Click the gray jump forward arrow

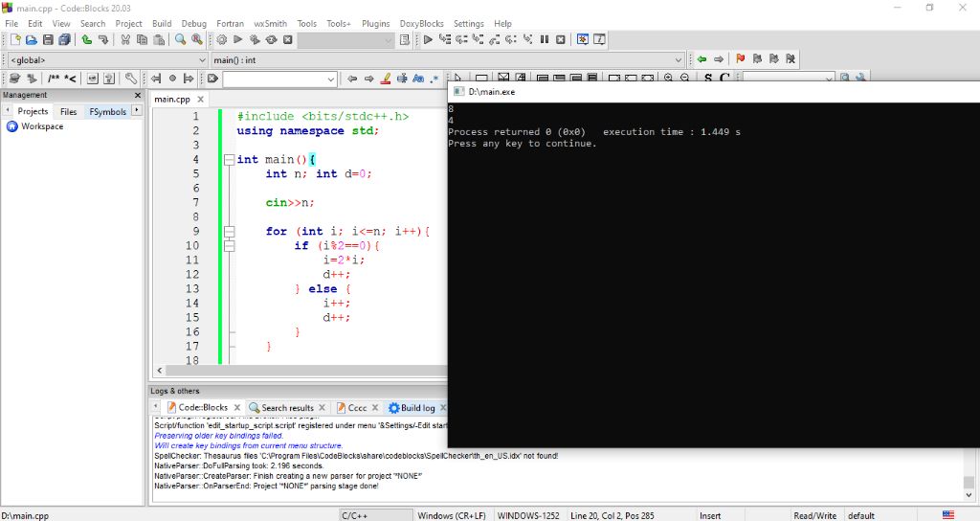tap(719, 58)
